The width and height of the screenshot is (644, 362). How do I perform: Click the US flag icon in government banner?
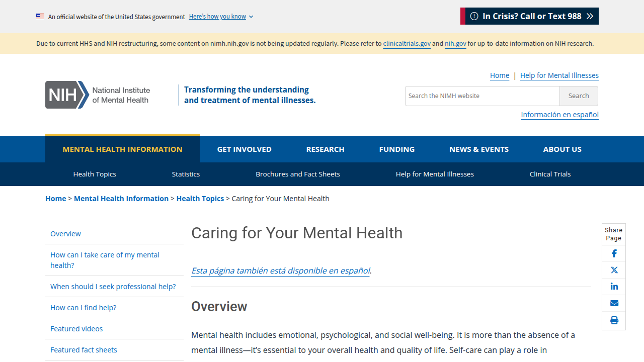[40, 17]
